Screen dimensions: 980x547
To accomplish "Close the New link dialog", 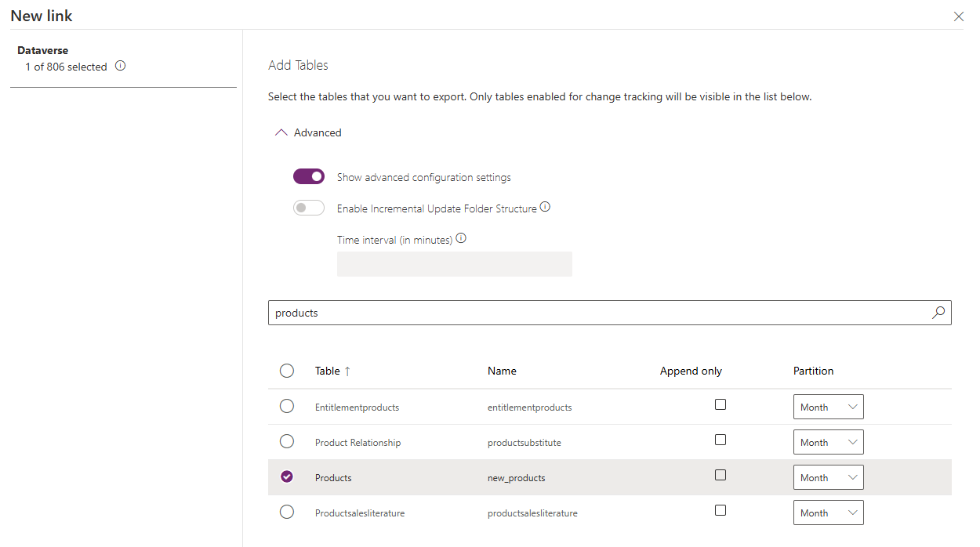I will click(x=958, y=16).
